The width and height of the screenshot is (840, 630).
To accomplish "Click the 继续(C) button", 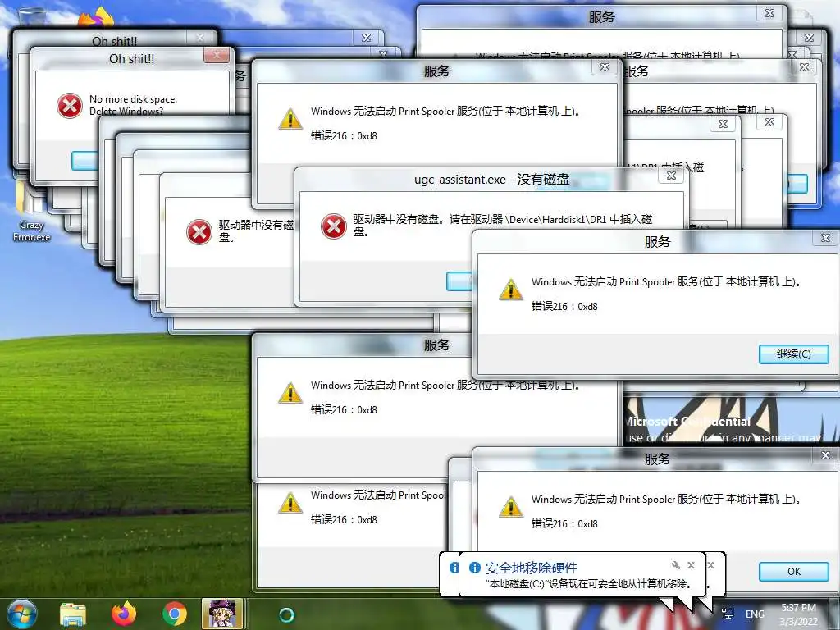I will click(794, 354).
